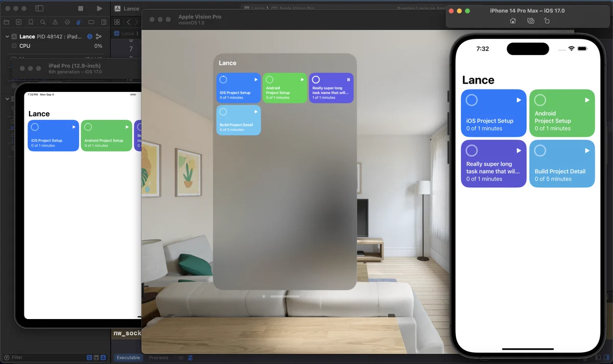
Task: Start Android Project Setup task on iPhone
Action: pos(587,100)
